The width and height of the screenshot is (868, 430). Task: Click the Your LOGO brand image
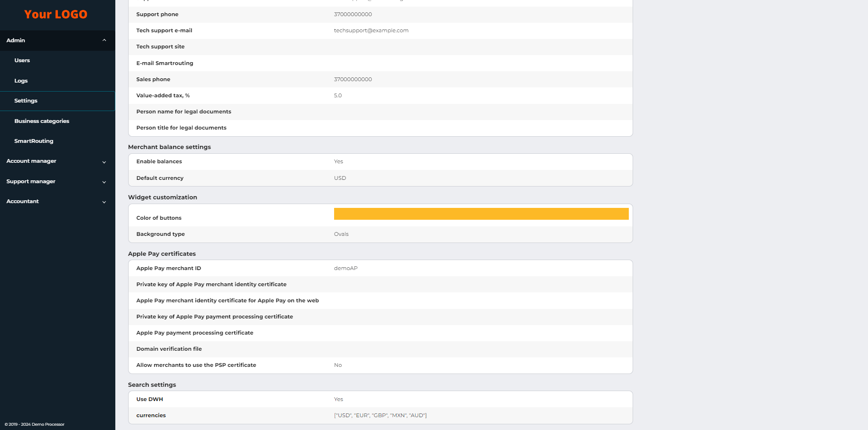point(56,14)
